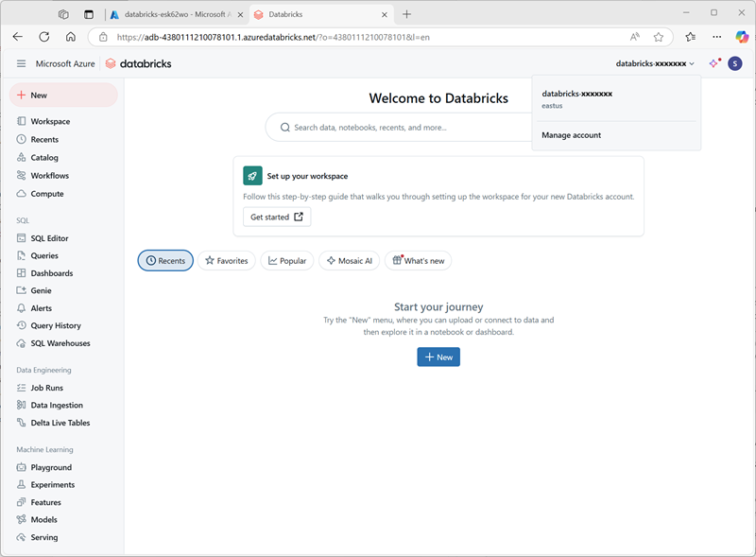Click the Workflows sidebar icon
The width and height of the screenshot is (756, 557).
coord(21,175)
